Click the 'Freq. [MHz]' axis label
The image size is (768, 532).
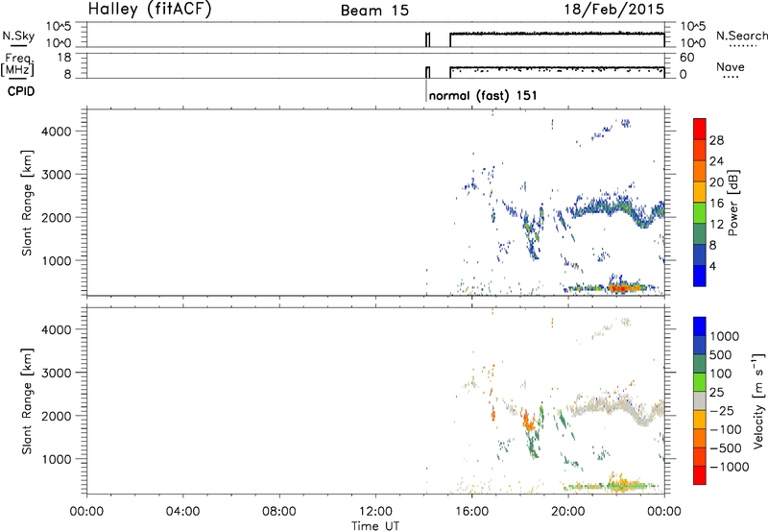17,64
